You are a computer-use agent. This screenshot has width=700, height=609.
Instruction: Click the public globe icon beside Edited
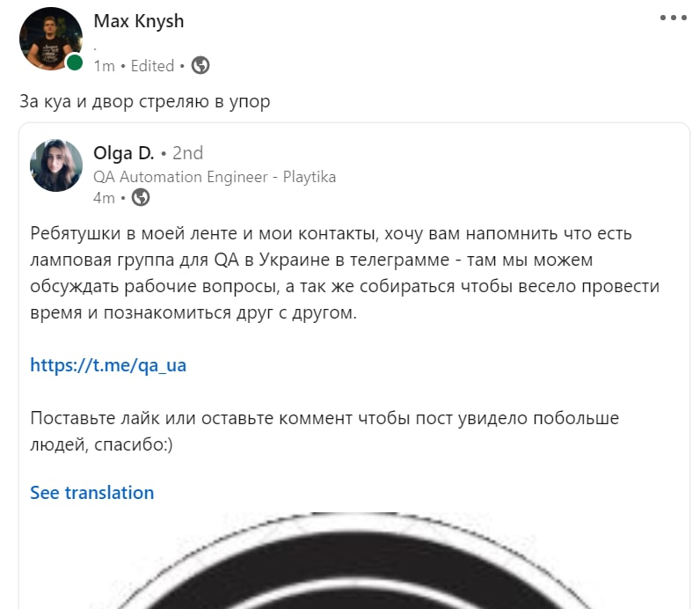click(201, 65)
